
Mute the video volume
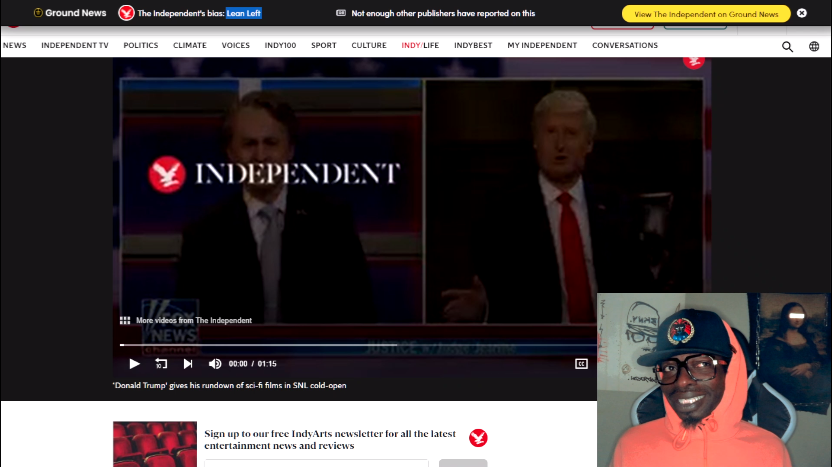click(x=214, y=364)
